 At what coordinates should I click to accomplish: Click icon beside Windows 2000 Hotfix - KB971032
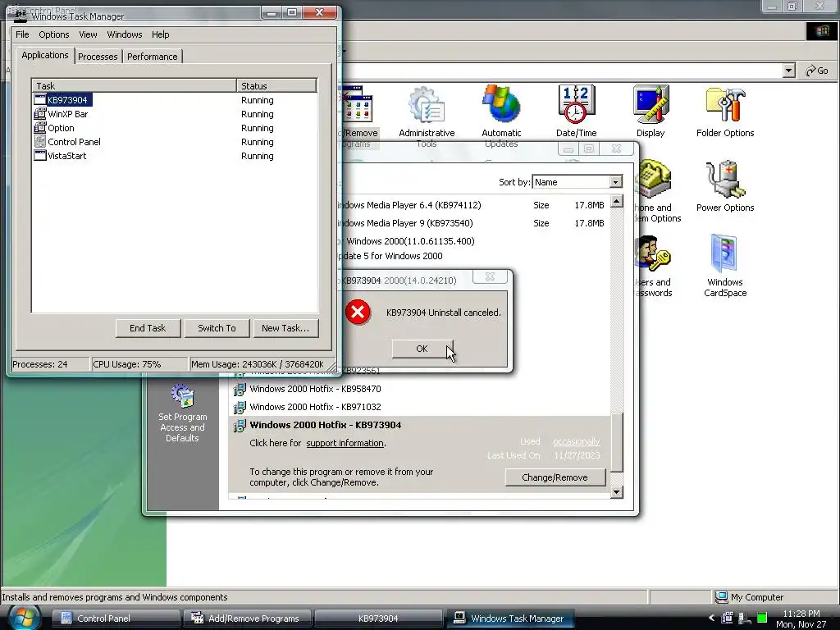[x=240, y=407]
